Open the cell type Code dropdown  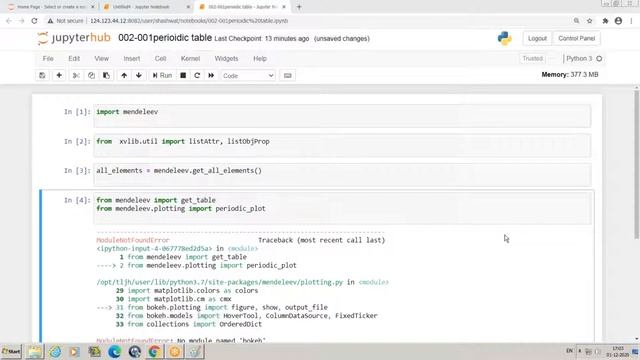click(x=248, y=76)
